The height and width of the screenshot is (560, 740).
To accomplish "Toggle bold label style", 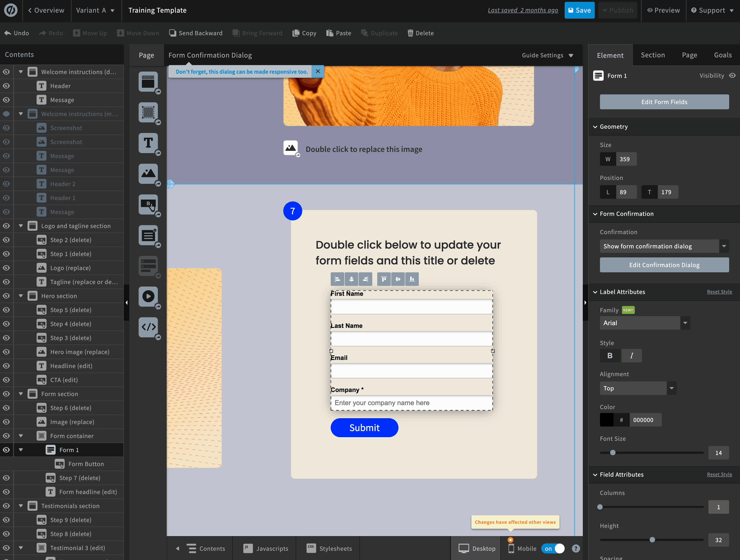I will pos(610,355).
